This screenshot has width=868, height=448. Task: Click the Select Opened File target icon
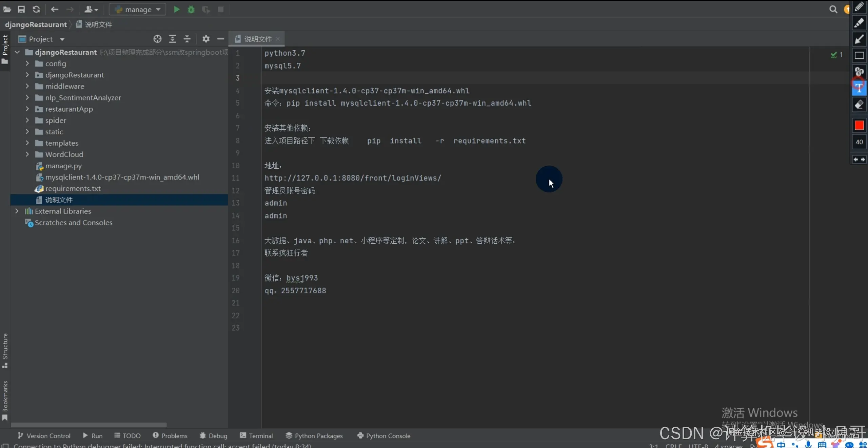click(157, 39)
